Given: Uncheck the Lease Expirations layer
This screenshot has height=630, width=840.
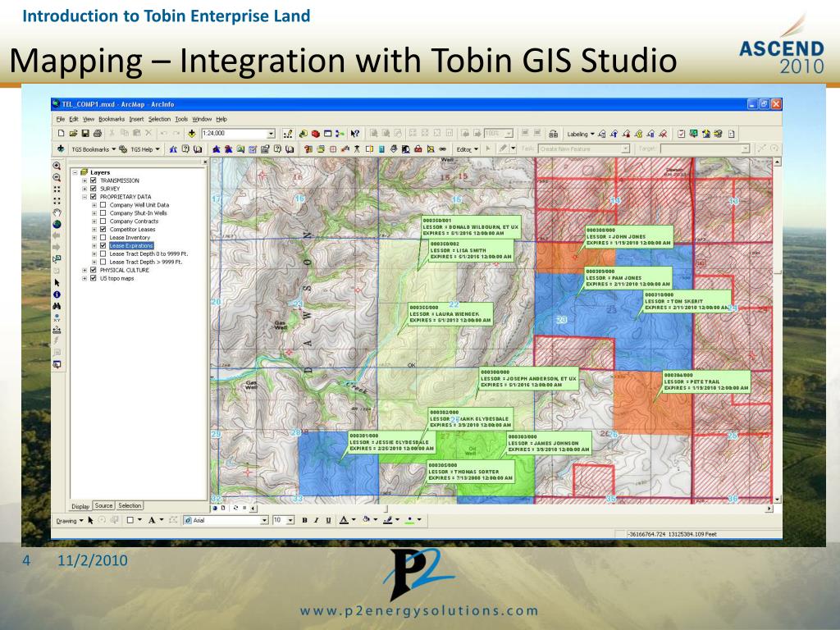Looking at the screenshot, I should coord(103,245).
